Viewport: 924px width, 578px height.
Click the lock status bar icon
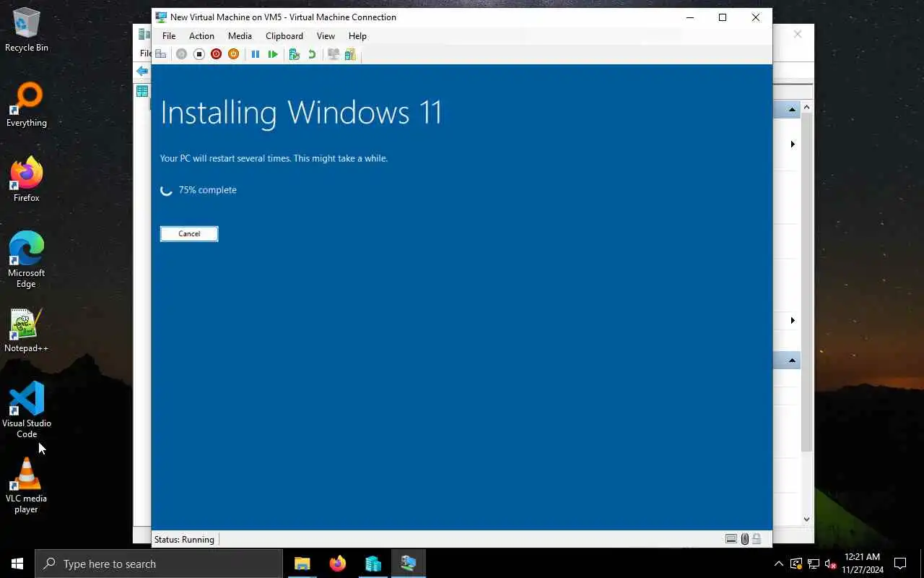pyautogui.click(x=757, y=539)
